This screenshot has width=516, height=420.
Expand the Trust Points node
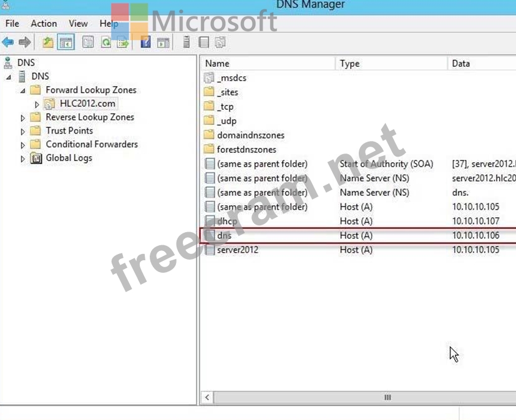coord(22,132)
